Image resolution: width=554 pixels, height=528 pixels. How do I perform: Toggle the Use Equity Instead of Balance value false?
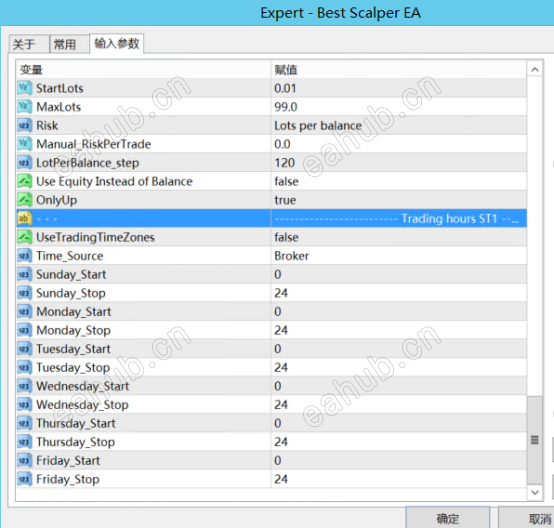click(x=287, y=181)
